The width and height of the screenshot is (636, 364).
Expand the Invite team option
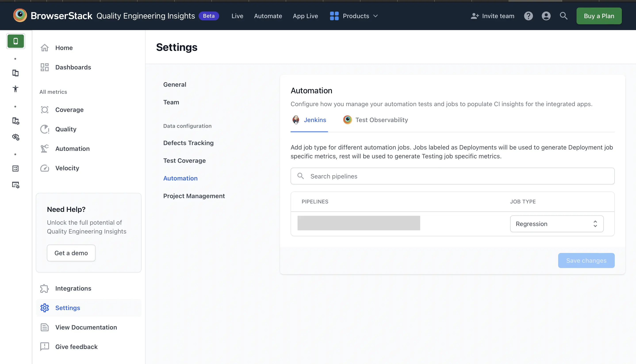[x=492, y=16]
